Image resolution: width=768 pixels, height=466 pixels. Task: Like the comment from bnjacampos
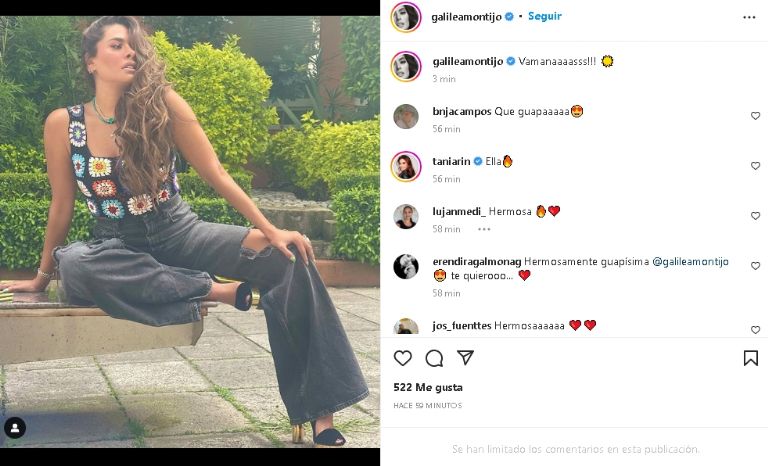[x=755, y=116]
